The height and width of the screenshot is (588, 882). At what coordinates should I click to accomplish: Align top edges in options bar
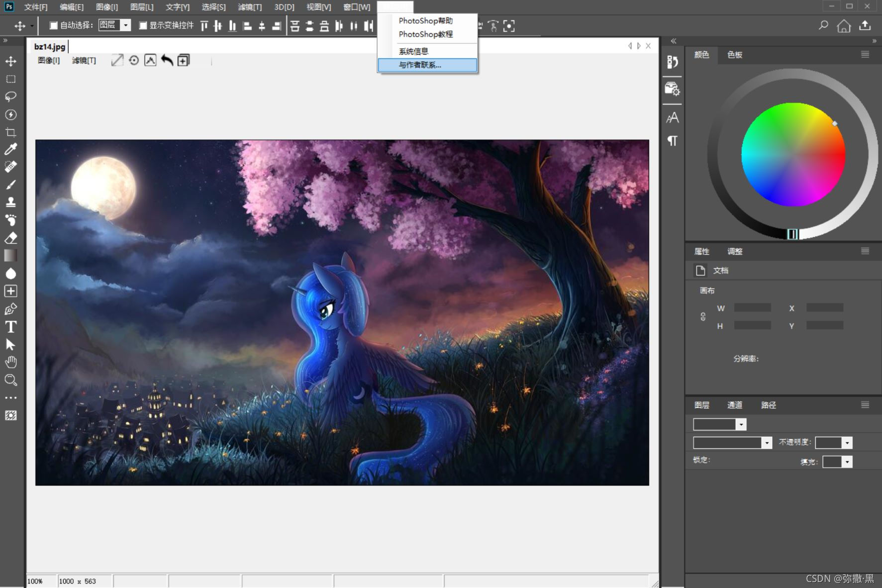[204, 26]
